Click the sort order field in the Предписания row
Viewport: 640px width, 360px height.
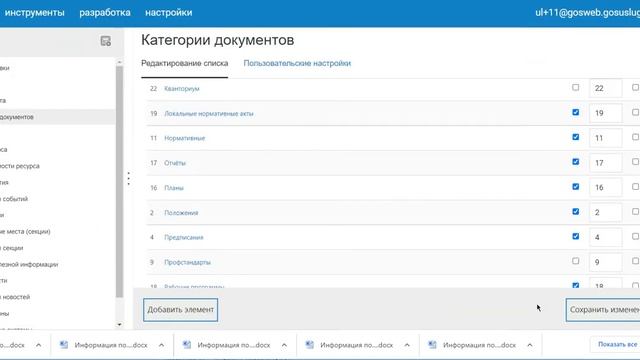point(606,237)
